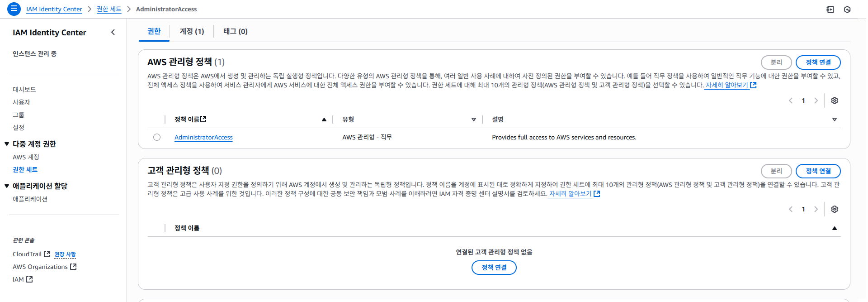Open the top-right panel toggle icon
The height and width of the screenshot is (302, 868).
[830, 9]
